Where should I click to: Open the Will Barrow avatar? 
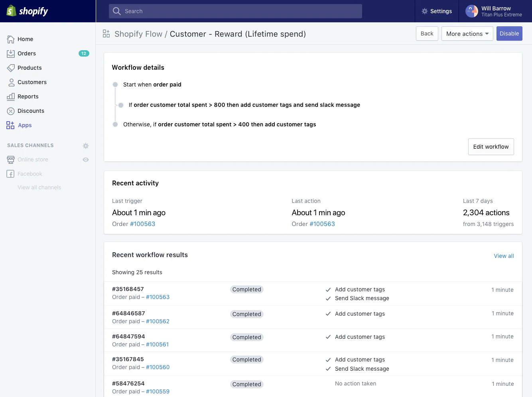click(x=472, y=11)
